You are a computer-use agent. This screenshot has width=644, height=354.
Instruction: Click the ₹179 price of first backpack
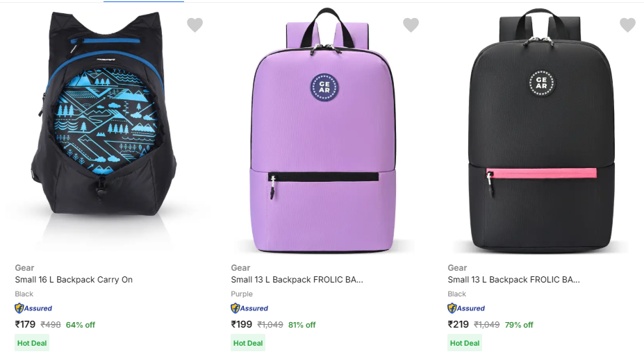click(25, 324)
